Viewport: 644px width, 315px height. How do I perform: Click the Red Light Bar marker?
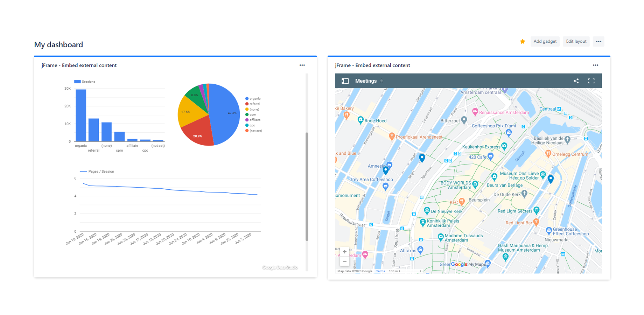pyautogui.click(x=536, y=222)
